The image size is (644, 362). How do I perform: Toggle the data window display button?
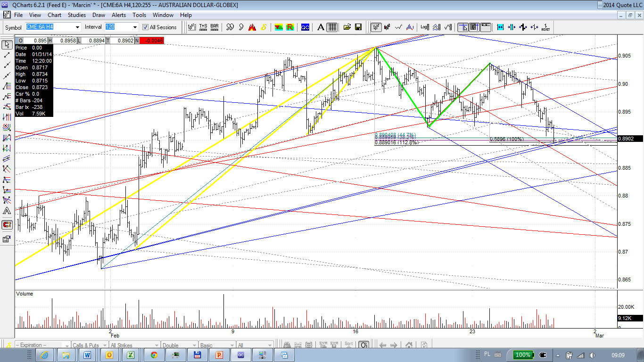474,27
